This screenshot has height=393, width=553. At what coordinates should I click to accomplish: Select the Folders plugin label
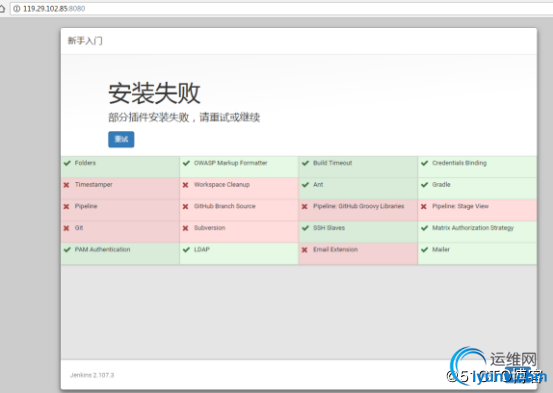point(85,163)
